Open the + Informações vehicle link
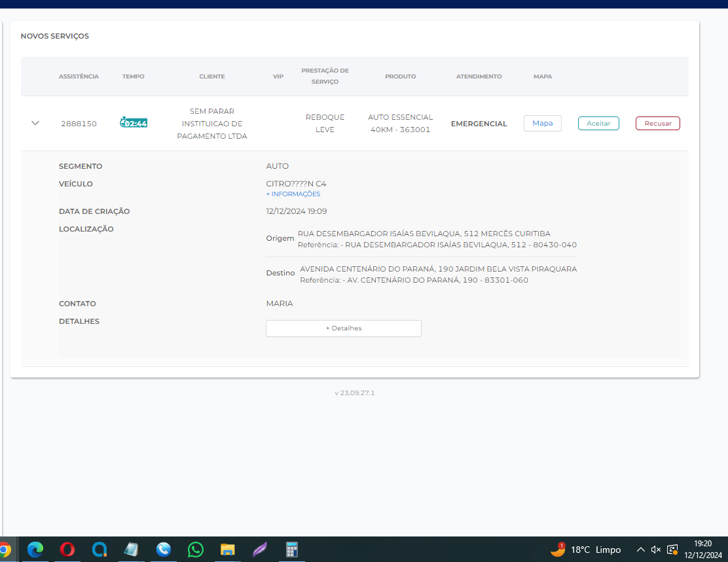Screen dimensions: 728x562 click(x=293, y=194)
